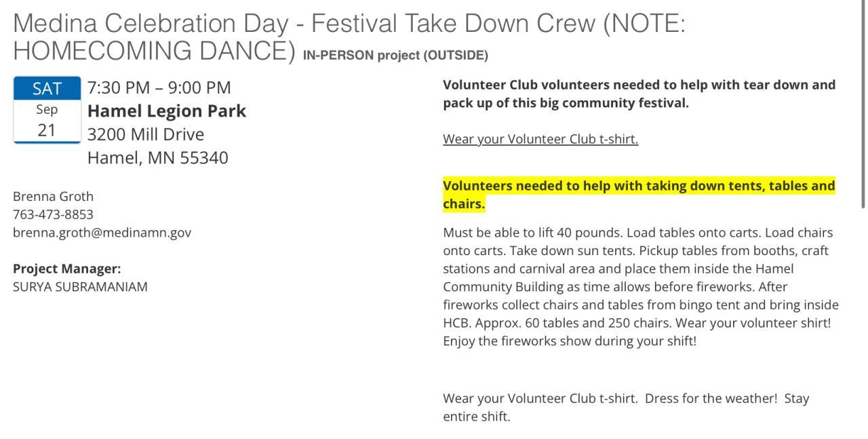Image resolution: width=868 pixels, height=439 pixels.
Task: Click the underlined Wear your Volunteer Club t-shirt text
Action: coord(540,139)
